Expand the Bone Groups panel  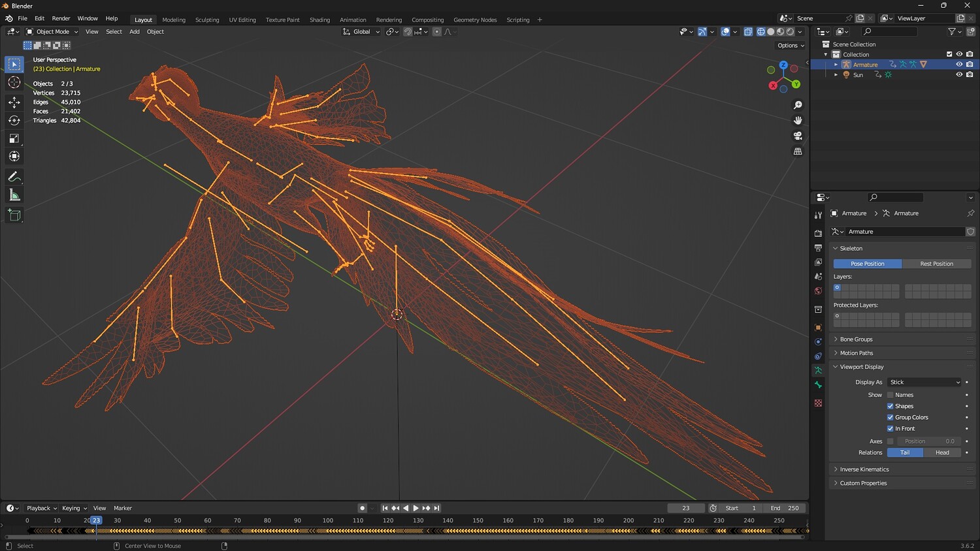coord(856,339)
